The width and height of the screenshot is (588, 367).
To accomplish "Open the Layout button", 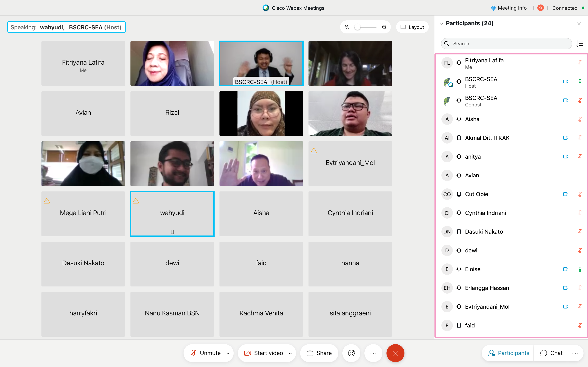I will pyautogui.click(x=412, y=27).
